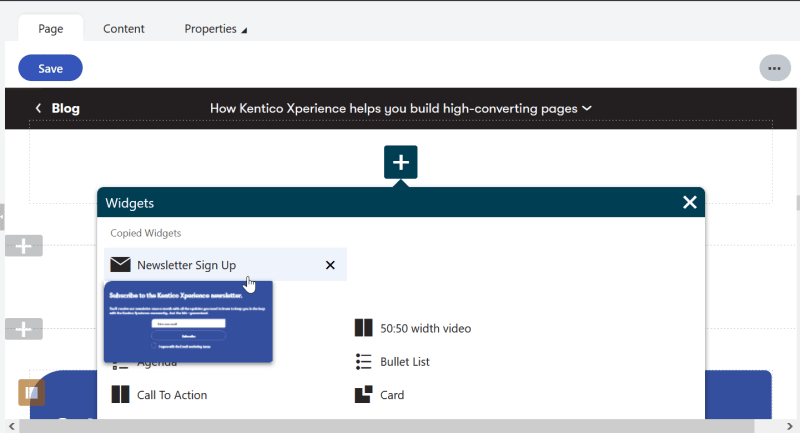Click the horizontal scrollbar at the bottom
Image resolution: width=800 pixels, height=433 pixels.
[400, 427]
